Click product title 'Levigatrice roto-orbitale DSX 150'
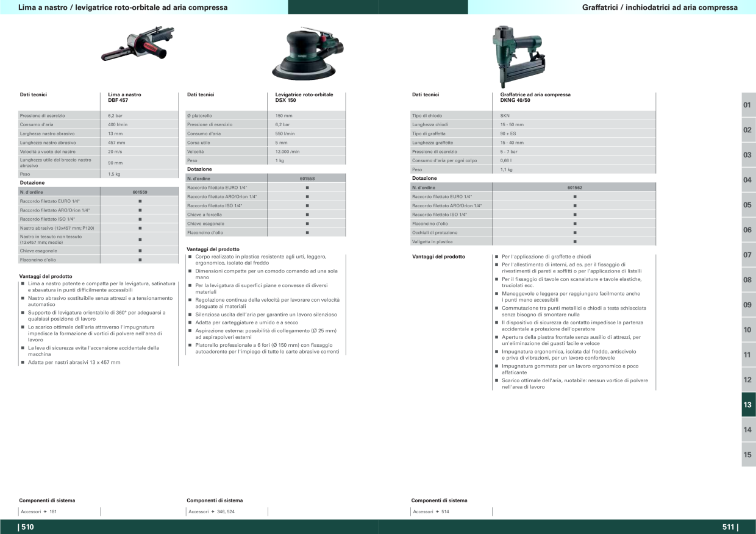The height and width of the screenshot is (534, 756). point(304,97)
